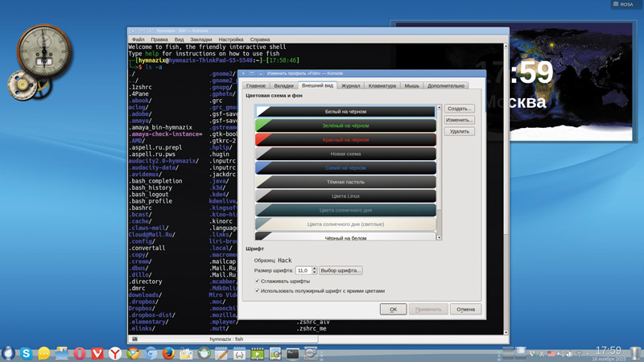Select the Тёмная пастель color scheme
Screen dimensions: 644x362
[345, 182]
